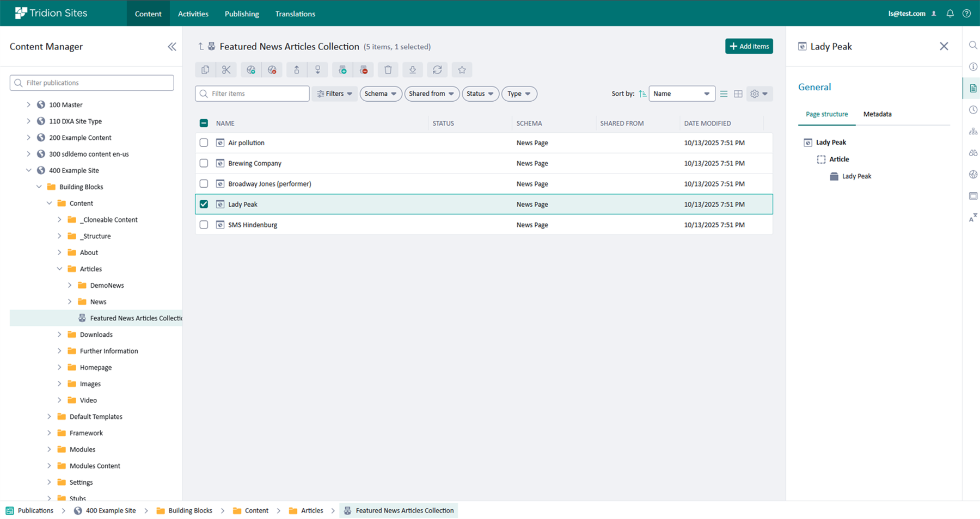Click Articles in the bottom breadcrumb
Viewport: 980px width, 519px height.
(312, 510)
